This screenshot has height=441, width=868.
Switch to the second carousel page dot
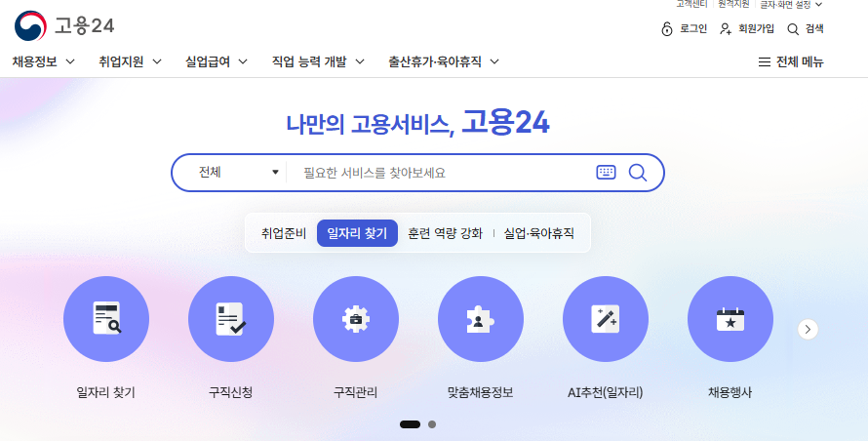(432, 424)
